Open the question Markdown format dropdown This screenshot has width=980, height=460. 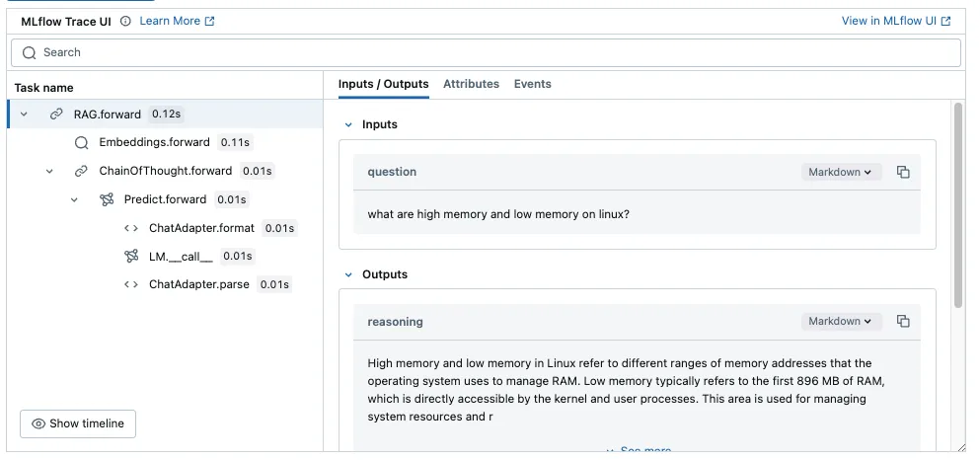tap(841, 172)
